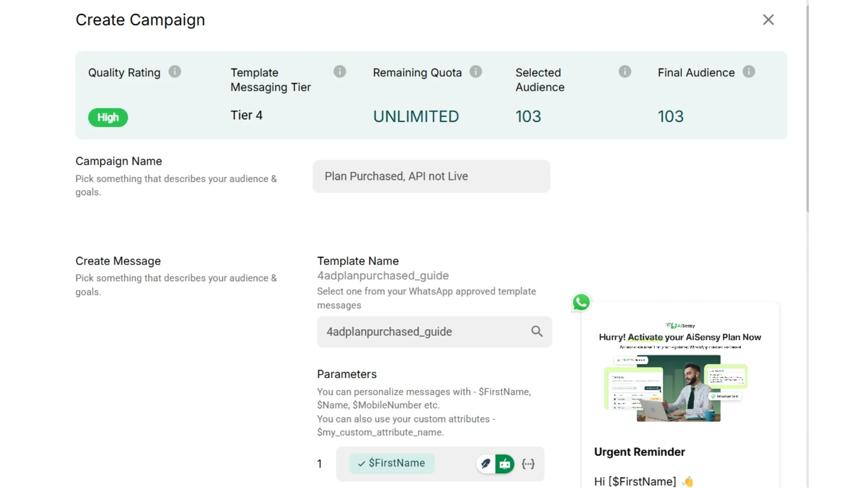The width and height of the screenshot is (868, 488).
Task: Click the template search magnifier icon
Action: tap(537, 331)
